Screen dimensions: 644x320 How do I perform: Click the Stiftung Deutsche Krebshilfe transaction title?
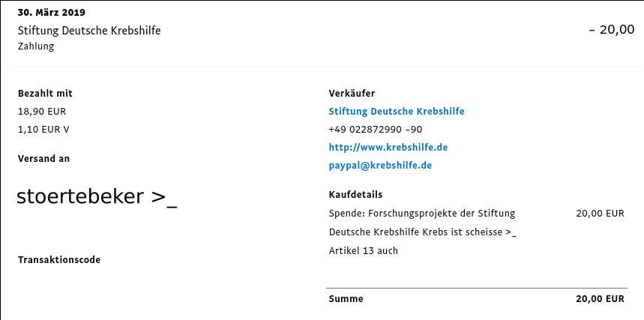89,31
